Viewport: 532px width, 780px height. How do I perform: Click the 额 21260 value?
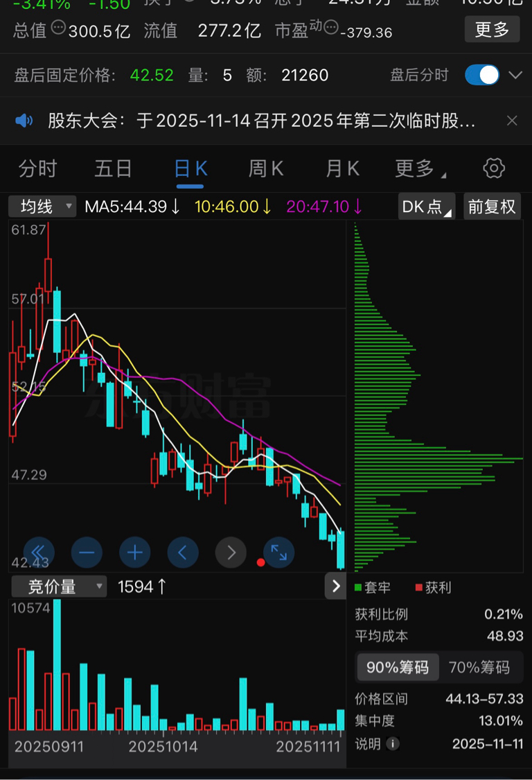305,75
